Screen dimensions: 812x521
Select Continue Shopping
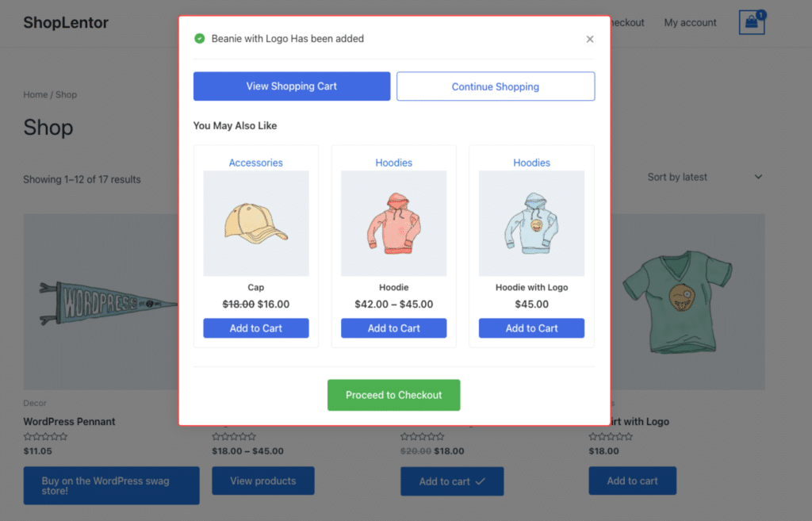tap(495, 86)
